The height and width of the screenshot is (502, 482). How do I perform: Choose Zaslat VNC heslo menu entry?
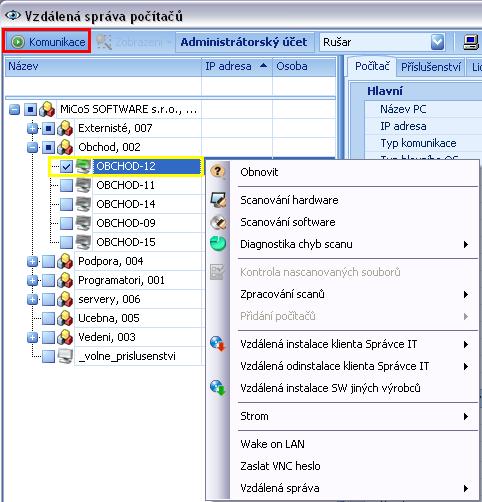click(x=342, y=466)
